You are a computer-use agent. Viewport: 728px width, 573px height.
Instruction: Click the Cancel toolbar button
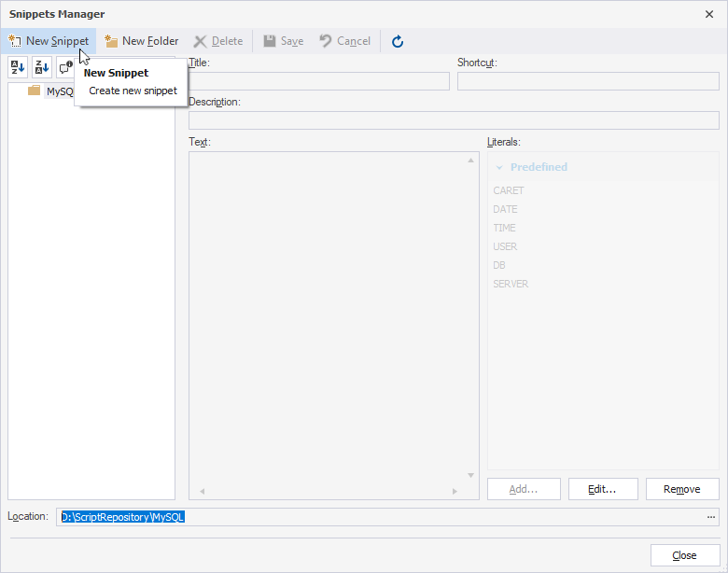coord(345,41)
